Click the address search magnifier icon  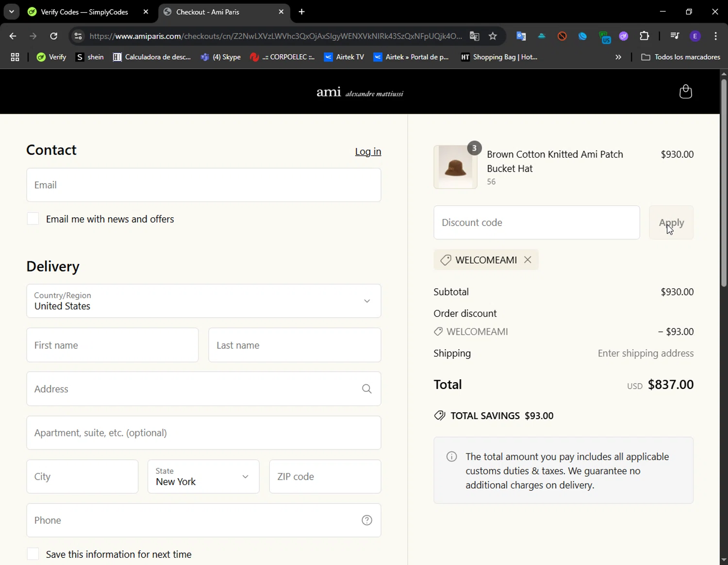point(367,389)
